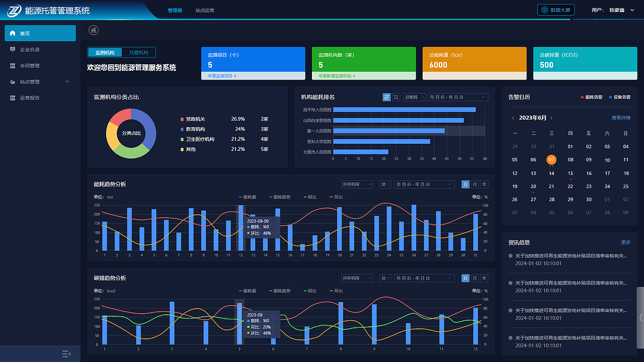Click the 站点管理 sidebar icon
644x362 pixels.
[x=13, y=81]
